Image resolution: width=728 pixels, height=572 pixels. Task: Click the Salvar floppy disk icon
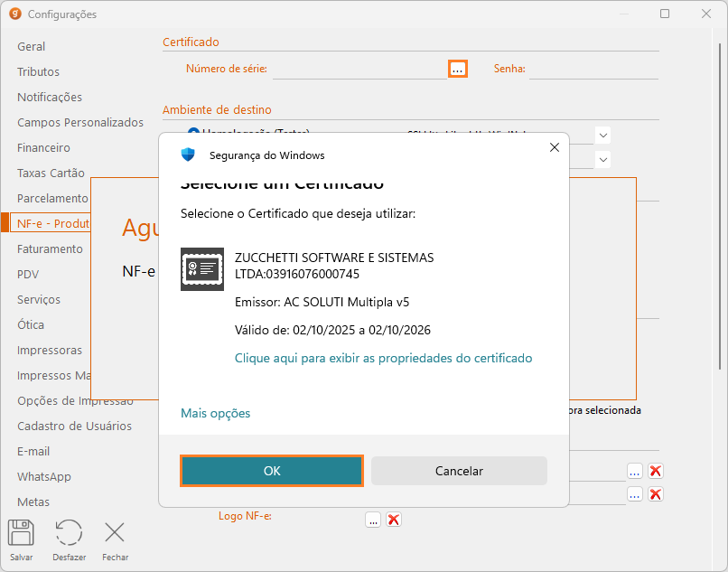[x=21, y=533]
